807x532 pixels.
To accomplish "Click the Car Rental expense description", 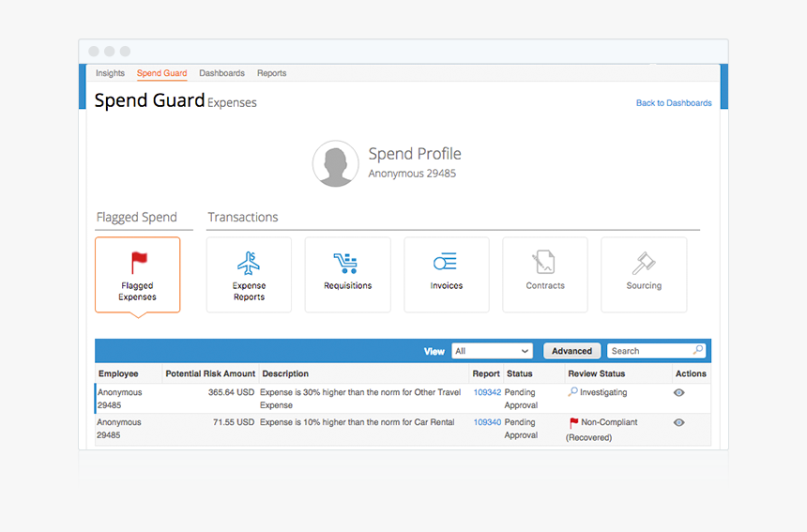I will point(358,422).
